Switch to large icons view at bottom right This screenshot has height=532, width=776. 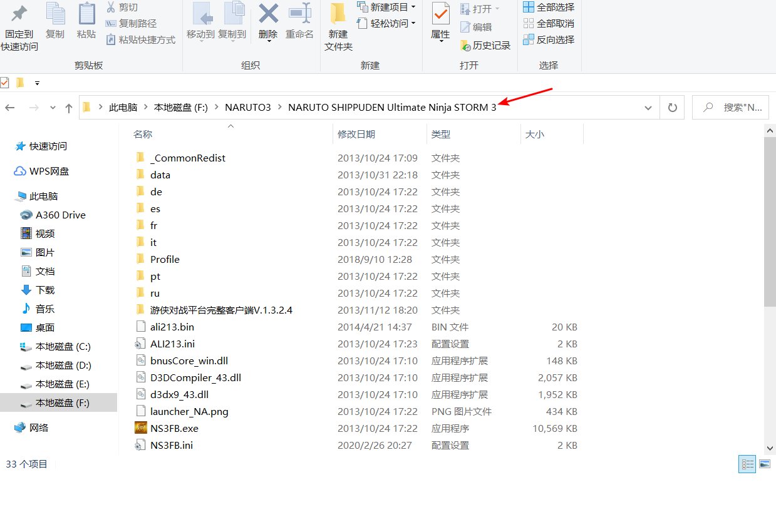pyautogui.click(x=765, y=464)
